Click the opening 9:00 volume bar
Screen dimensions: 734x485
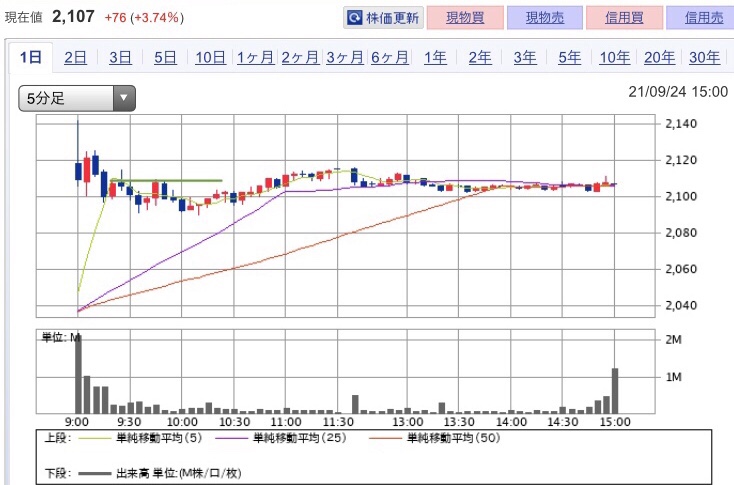pyautogui.click(x=78, y=374)
